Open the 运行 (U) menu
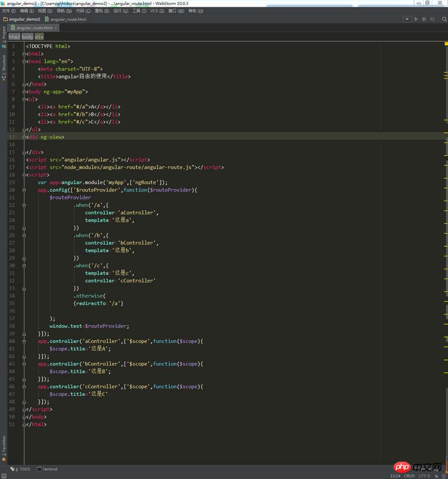Image resolution: width=448 pixels, height=479 pixels. pyautogui.click(x=121, y=11)
